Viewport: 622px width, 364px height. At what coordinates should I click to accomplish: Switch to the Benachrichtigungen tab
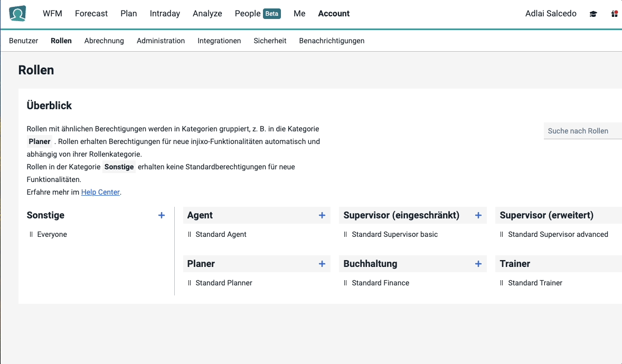point(332,40)
